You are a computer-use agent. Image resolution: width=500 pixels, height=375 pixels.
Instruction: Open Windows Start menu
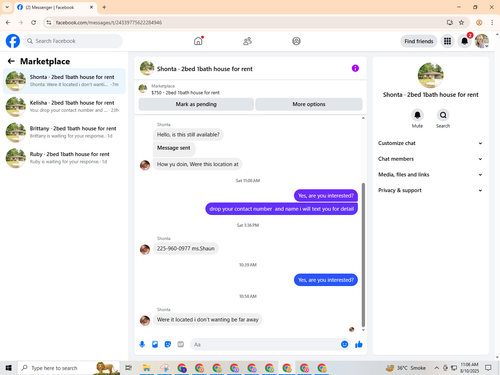point(9,368)
